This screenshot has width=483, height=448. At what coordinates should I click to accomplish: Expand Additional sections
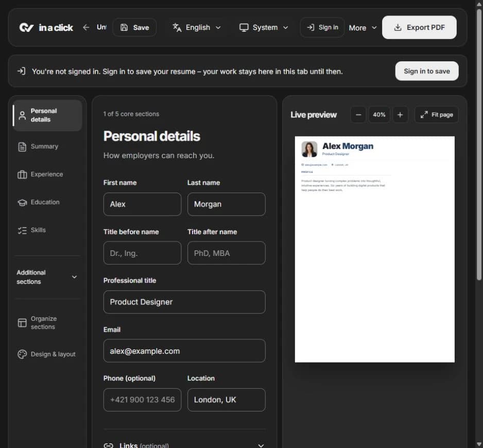[47, 277]
